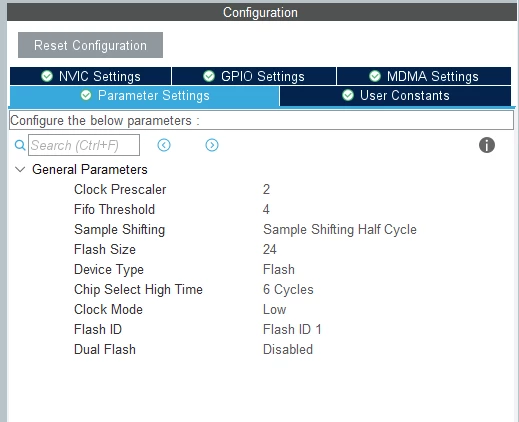This screenshot has height=422, width=519.
Task: Switch to the NVIC Settings tab
Action: [90, 76]
